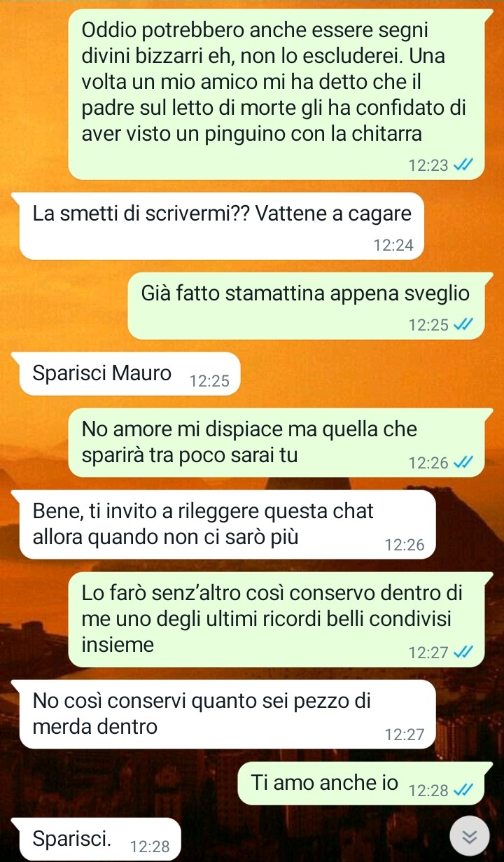This screenshot has height=862, width=504.
Task: Select the message about 'pinguino con la chitarra'
Action: coord(277,94)
